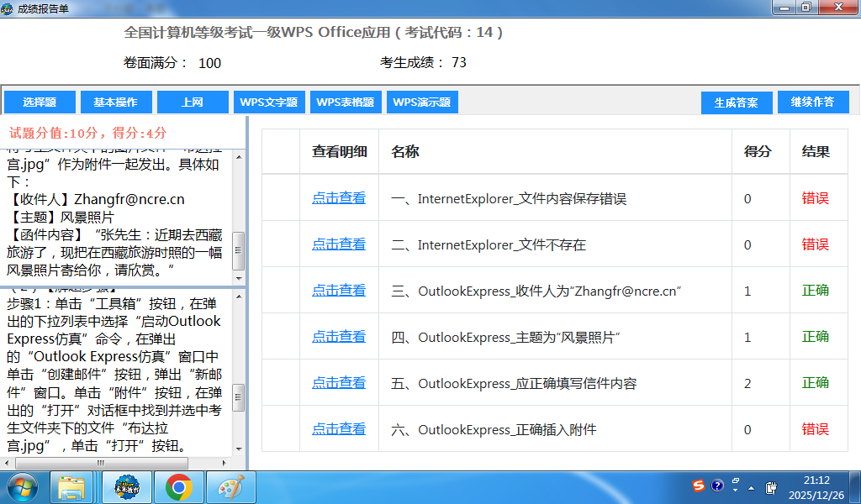Screen dimensions: 861x504
Task: Open 点击查看 for 收件人 row
Action: [339, 290]
